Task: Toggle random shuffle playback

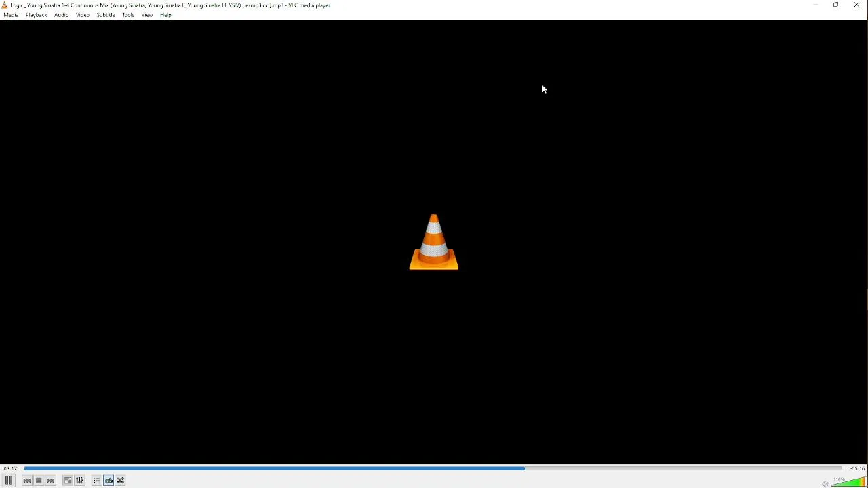Action: 121,481
